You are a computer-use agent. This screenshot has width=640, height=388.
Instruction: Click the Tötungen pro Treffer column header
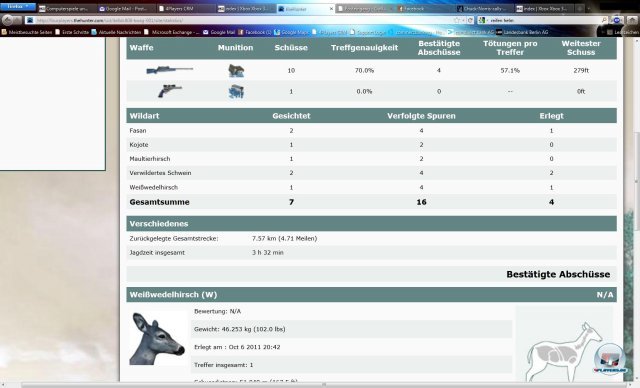click(510, 48)
